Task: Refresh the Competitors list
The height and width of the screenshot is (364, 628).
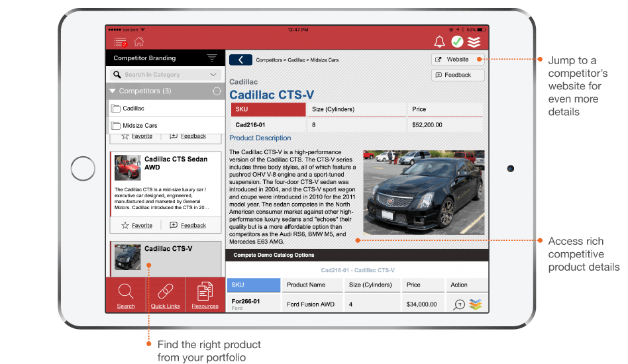Action: point(216,91)
